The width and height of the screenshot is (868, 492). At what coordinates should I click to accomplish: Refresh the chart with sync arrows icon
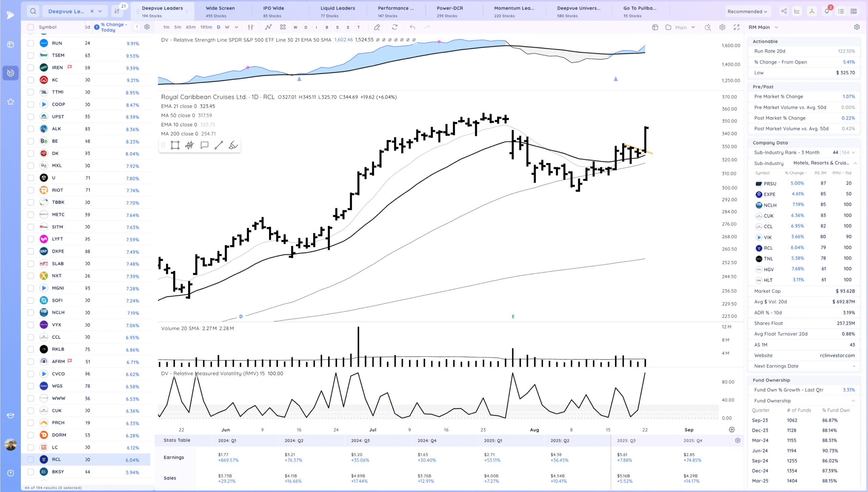tap(395, 27)
